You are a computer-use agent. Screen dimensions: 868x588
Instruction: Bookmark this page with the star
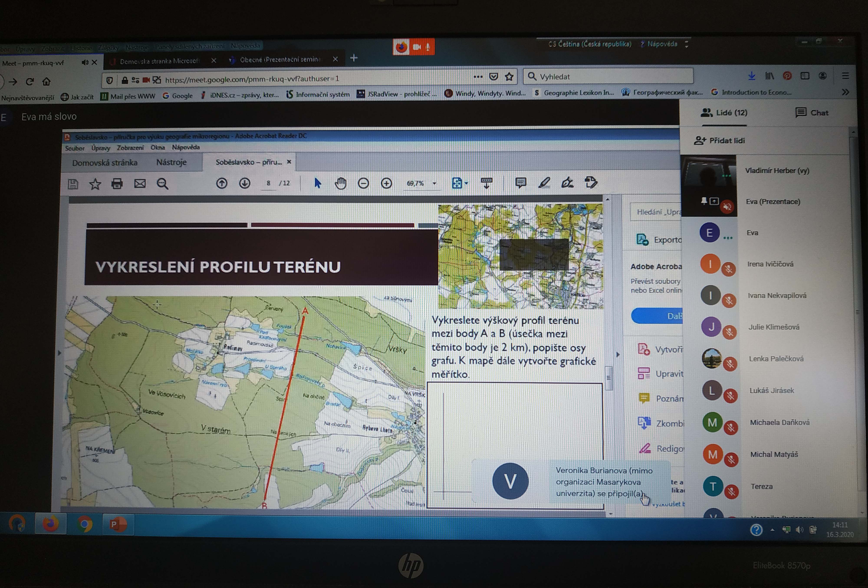point(509,77)
